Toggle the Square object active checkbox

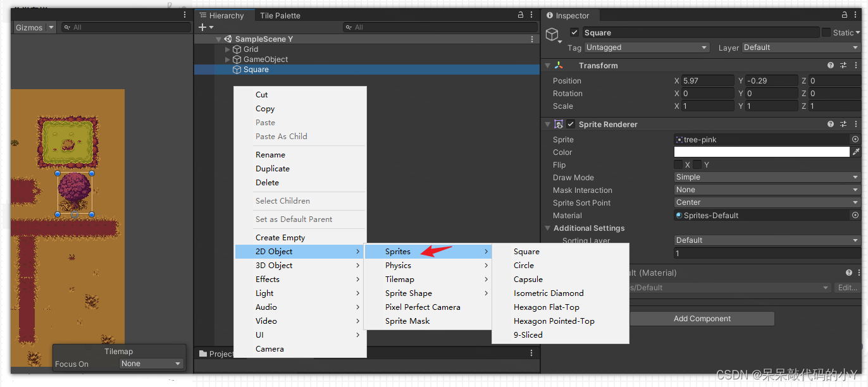[x=574, y=33]
